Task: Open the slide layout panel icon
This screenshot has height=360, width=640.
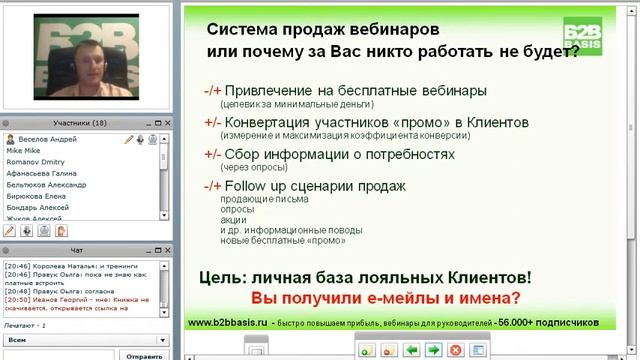Action: 478,350
